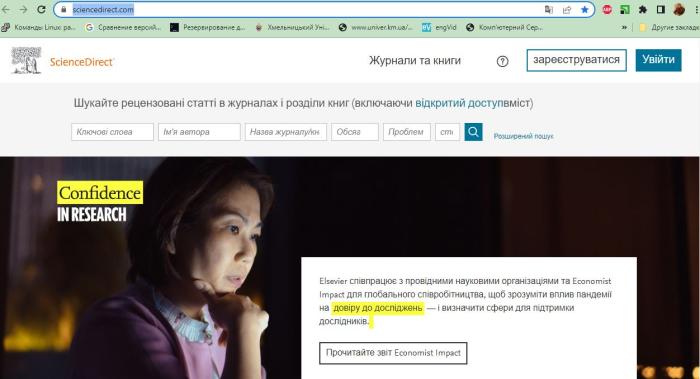Open the red ABP extension icon
700x379 pixels.
[607, 9]
